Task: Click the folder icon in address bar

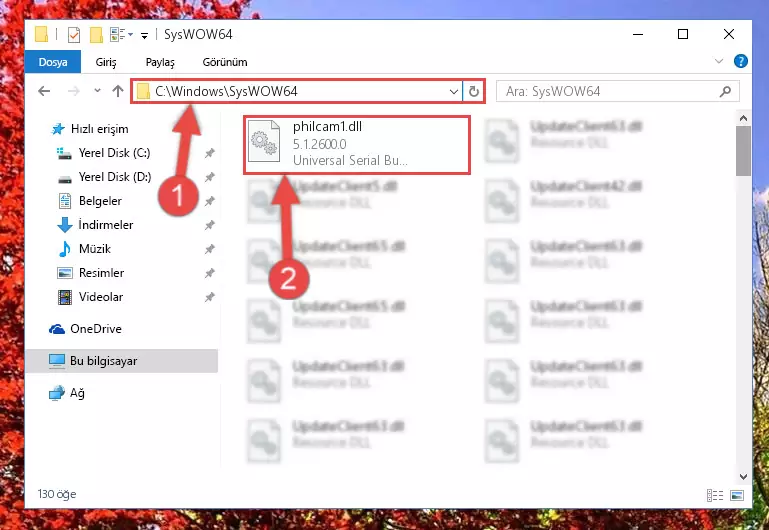Action: coord(143,91)
